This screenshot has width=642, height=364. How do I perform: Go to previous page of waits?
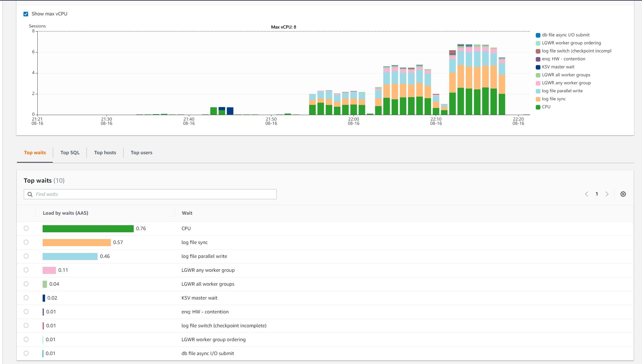pos(586,194)
